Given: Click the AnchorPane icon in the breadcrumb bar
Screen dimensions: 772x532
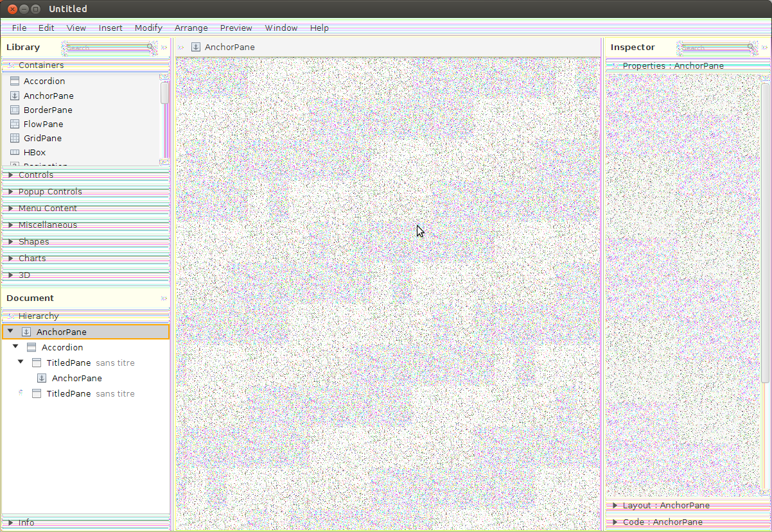Looking at the screenshot, I should pyautogui.click(x=196, y=47).
